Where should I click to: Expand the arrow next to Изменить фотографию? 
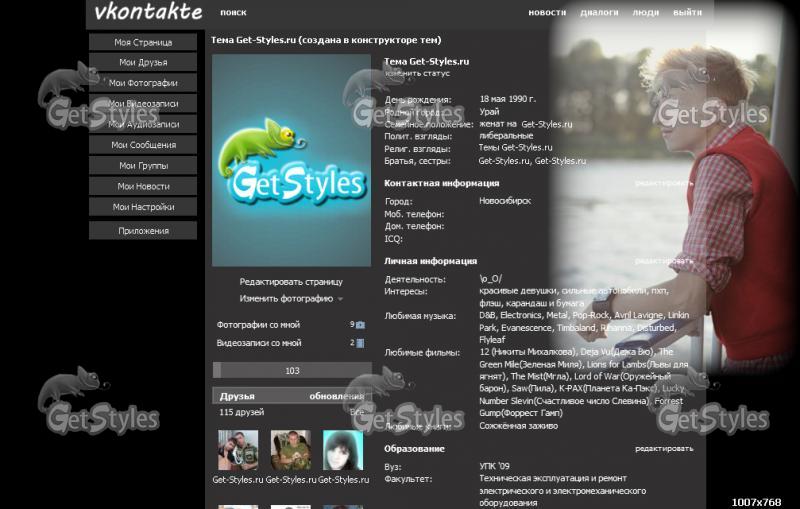tap(340, 299)
